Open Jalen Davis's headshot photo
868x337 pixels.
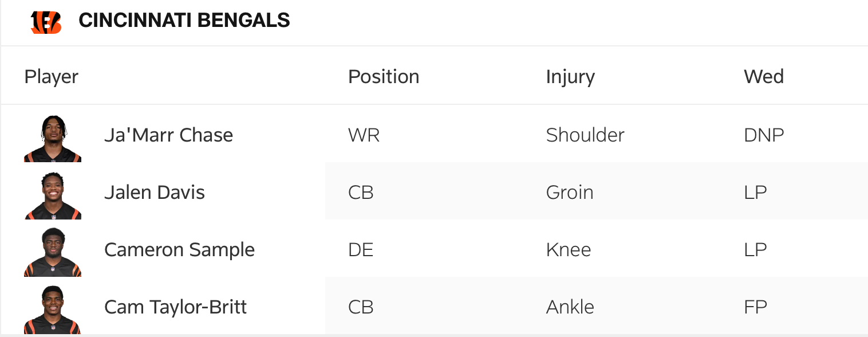pyautogui.click(x=53, y=195)
